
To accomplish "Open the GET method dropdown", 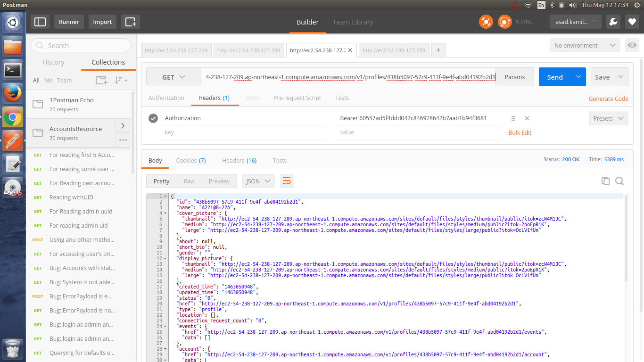I will pos(173,77).
